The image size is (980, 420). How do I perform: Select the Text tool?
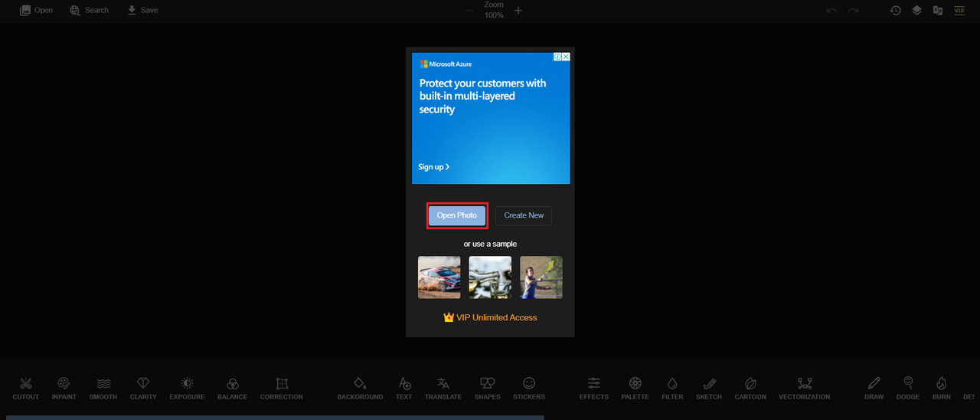[x=404, y=389]
